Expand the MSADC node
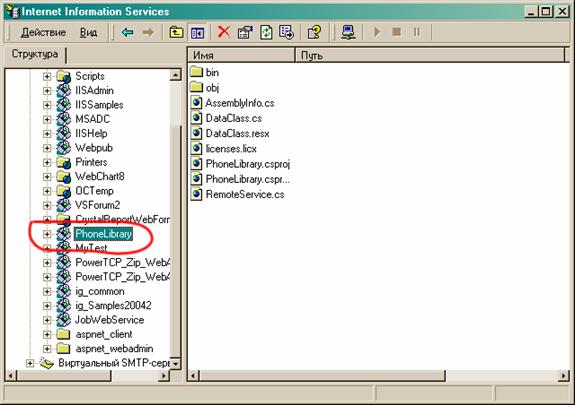 click(x=47, y=119)
